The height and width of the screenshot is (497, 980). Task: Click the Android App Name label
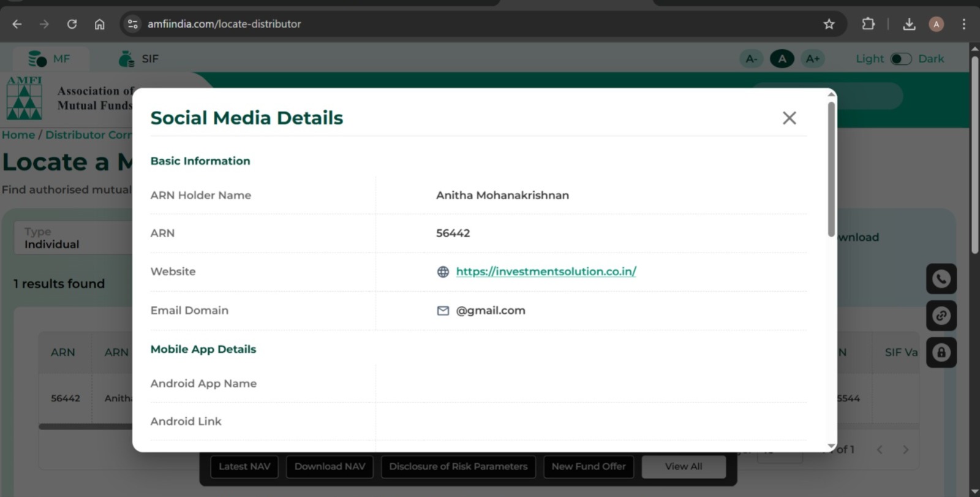(x=203, y=384)
